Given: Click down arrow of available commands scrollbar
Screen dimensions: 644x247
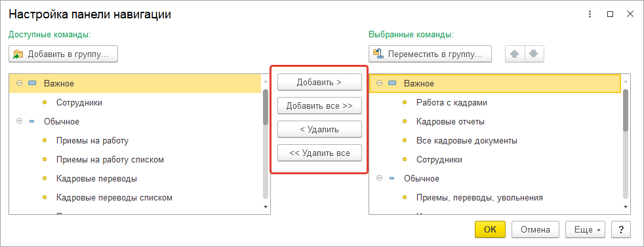Looking at the screenshot, I should tap(266, 207).
